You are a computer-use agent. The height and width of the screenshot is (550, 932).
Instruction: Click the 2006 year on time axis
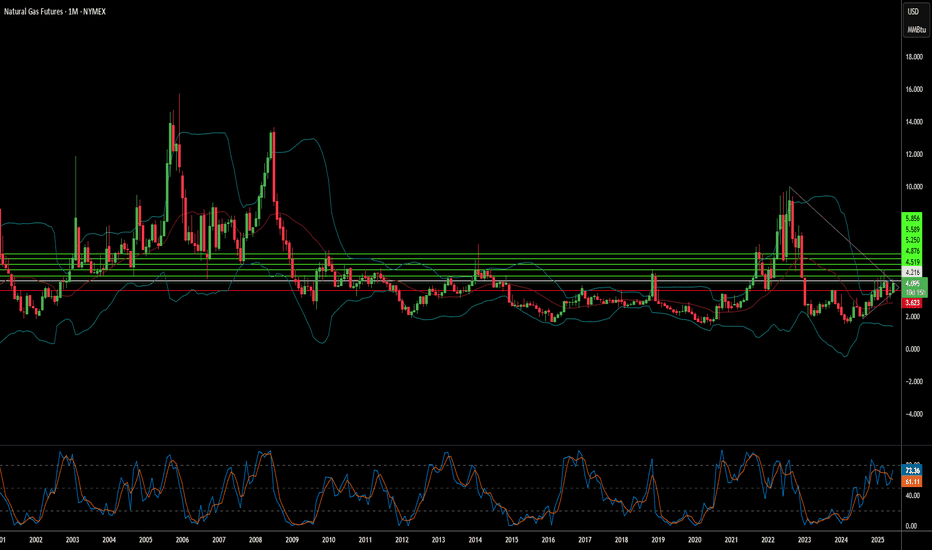182,540
